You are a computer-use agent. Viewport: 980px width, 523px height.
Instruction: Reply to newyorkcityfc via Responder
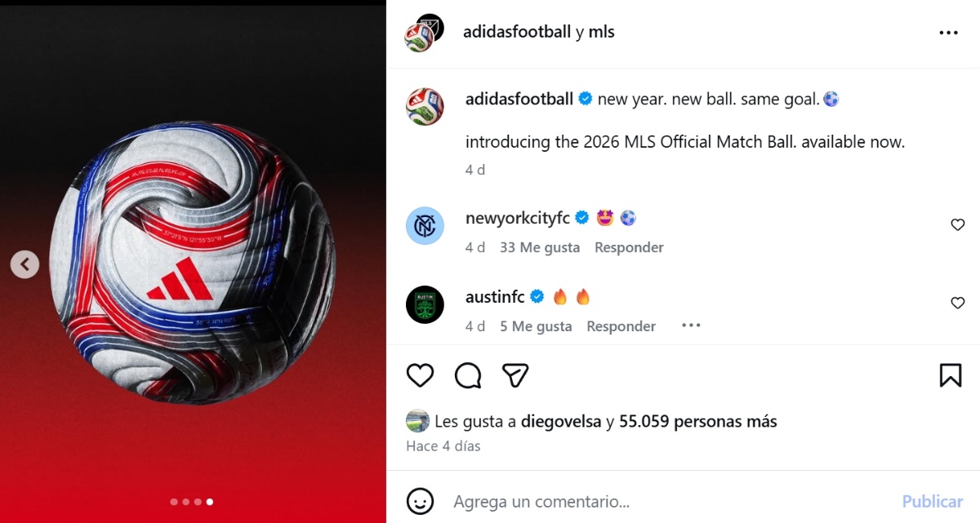click(629, 247)
